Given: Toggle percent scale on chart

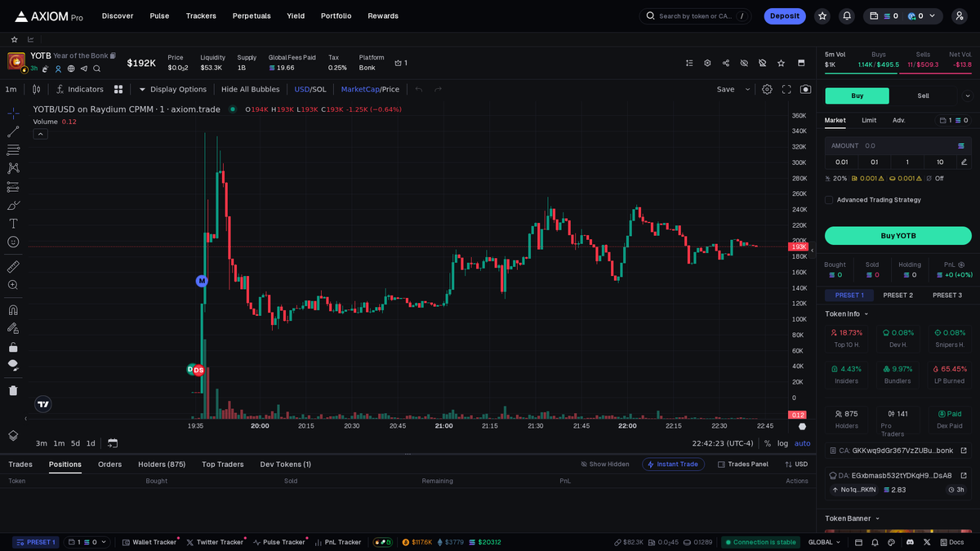Looking at the screenshot, I should [x=767, y=443].
